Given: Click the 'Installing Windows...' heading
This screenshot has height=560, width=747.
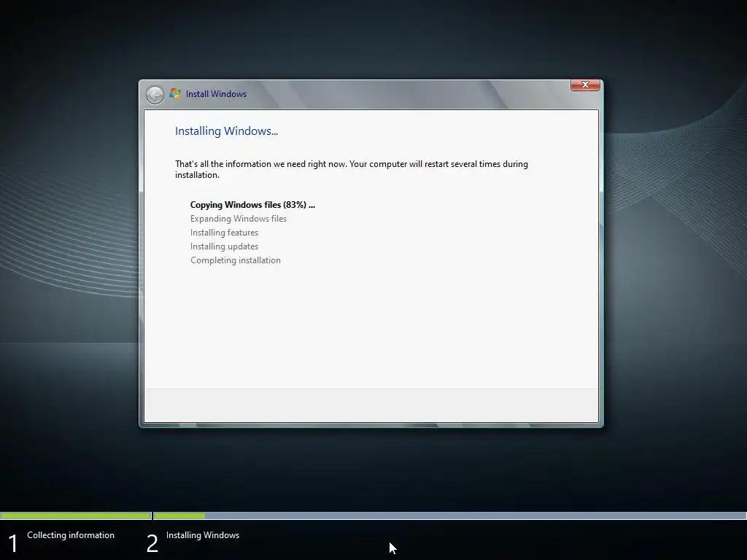Looking at the screenshot, I should click(226, 131).
